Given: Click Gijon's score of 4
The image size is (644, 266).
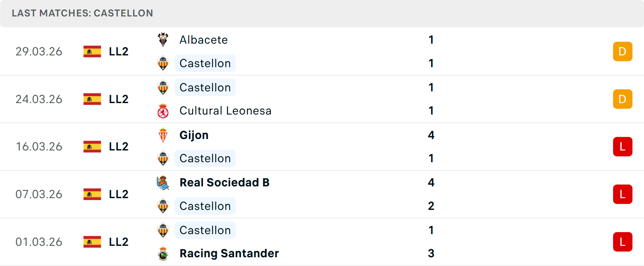Looking at the screenshot, I should coord(431,135).
